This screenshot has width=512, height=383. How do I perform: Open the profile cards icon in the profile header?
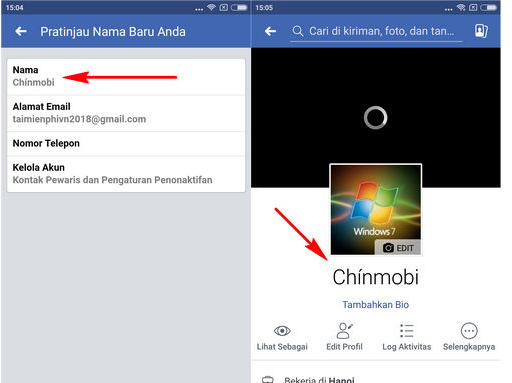point(481,31)
